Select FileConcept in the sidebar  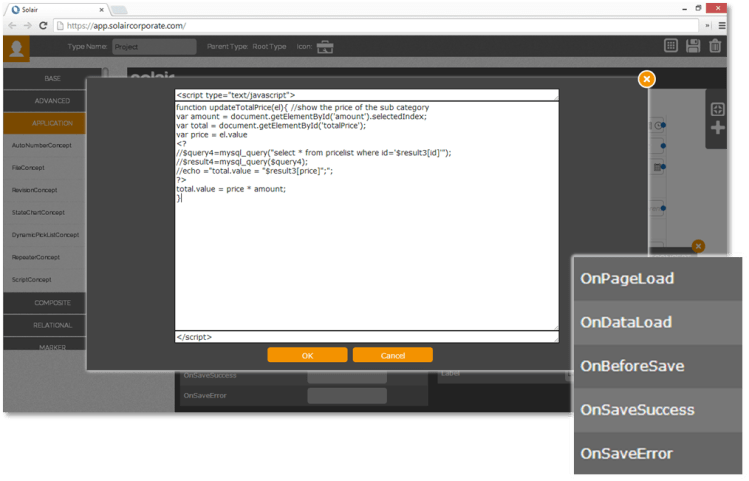(28, 168)
